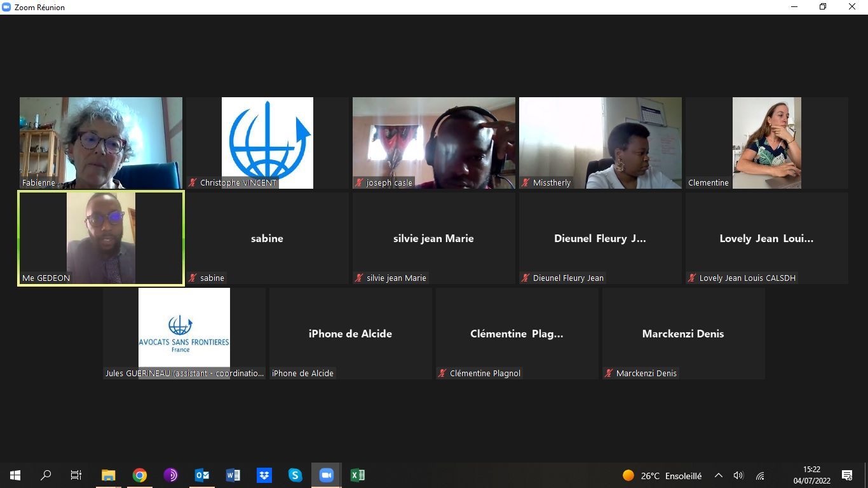Image resolution: width=868 pixels, height=488 pixels.
Task: Select the highlighted Me GEDEON video tile
Action: 101,238
